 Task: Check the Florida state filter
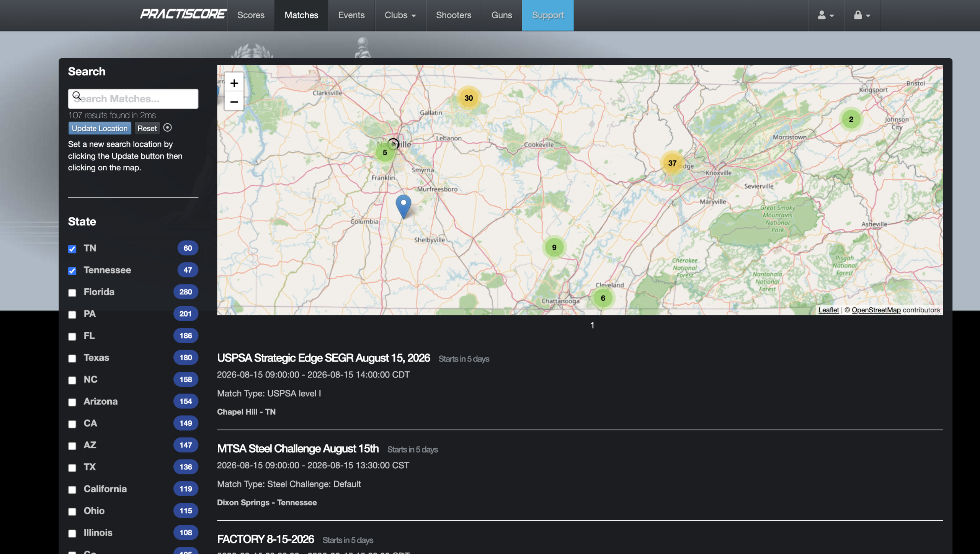pyautogui.click(x=72, y=293)
